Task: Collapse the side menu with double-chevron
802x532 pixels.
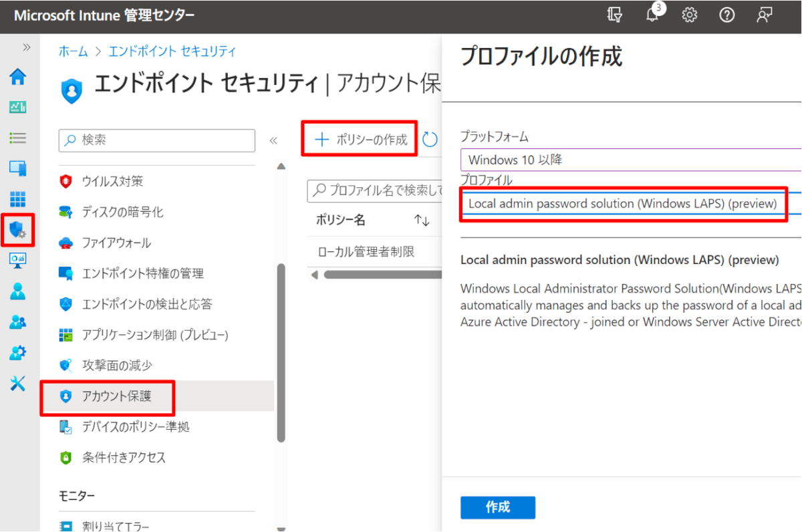Action: [273, 140]
